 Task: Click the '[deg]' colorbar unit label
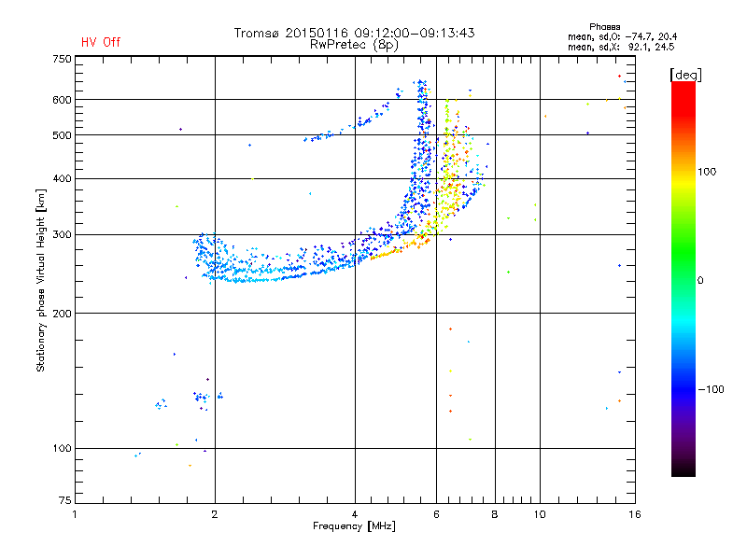pyautogui.click(x=685, y=75)
